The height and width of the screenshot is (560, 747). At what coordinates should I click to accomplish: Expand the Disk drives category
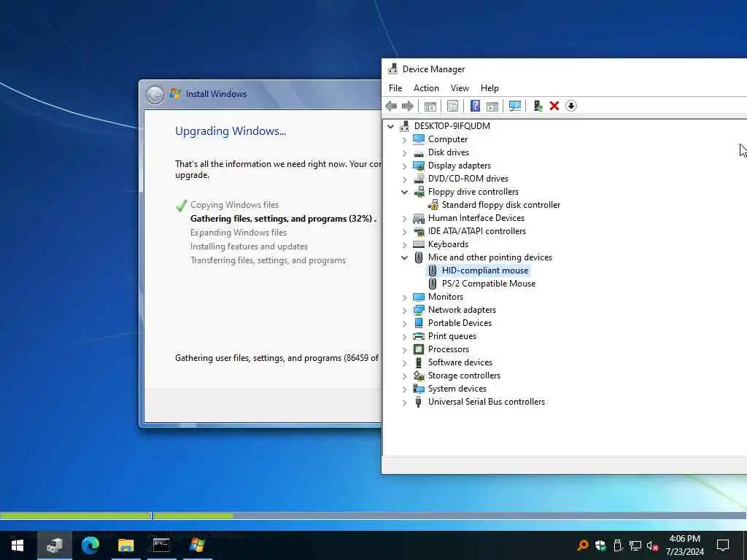pos(404,153)
